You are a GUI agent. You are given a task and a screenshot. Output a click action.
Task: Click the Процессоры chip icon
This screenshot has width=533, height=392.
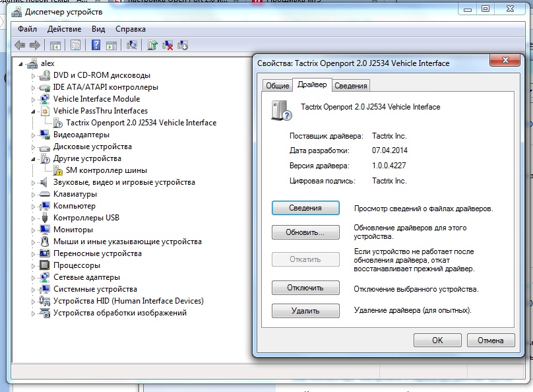coord(45,265)
